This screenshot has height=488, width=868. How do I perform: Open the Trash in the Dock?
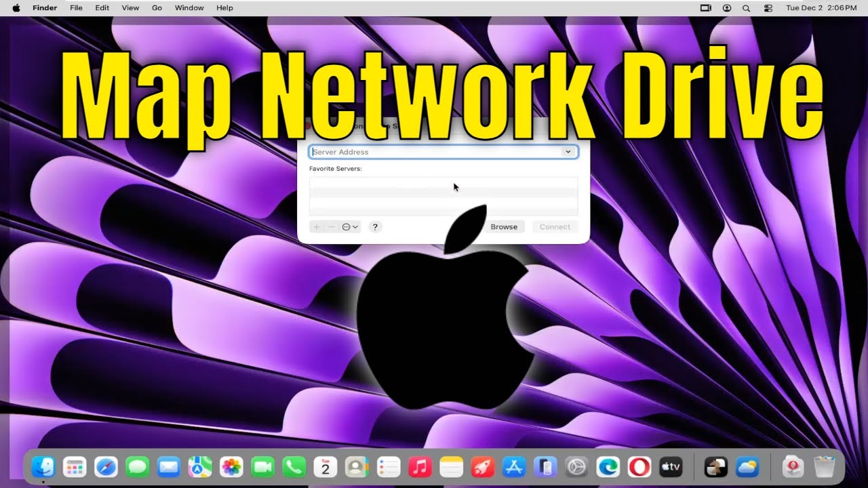[825, 467]
